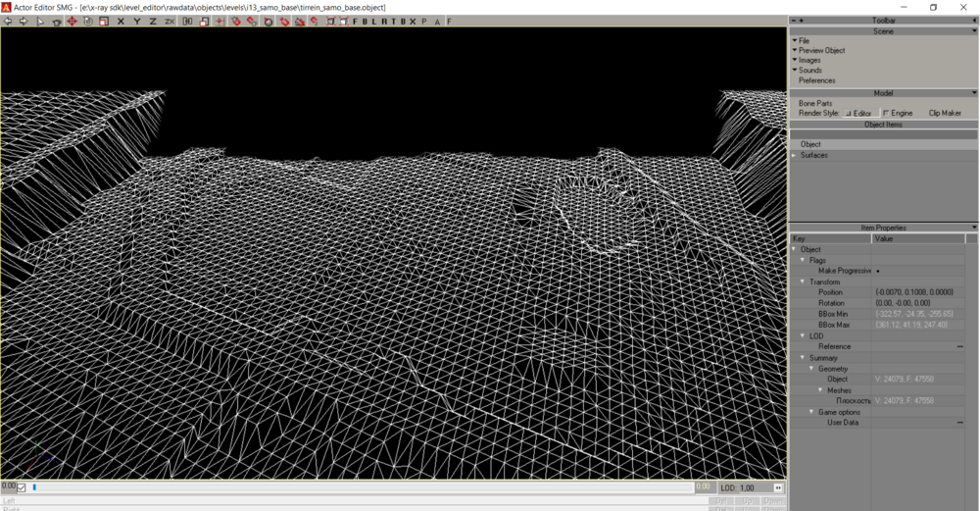Collapse the Transform property group
Image resolution: width=980 pixels, height=511 pixels.
pyautogui.click(x=804, y=282)
